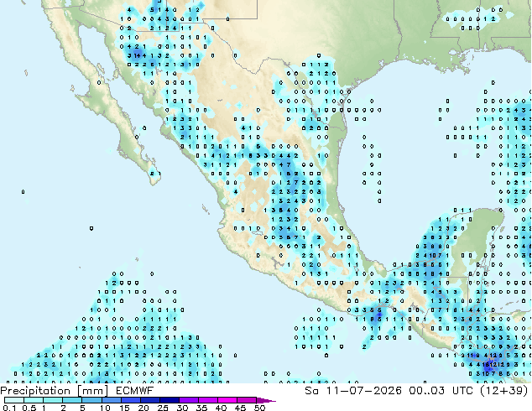Click the legend value "5"

tap(82, 408)
